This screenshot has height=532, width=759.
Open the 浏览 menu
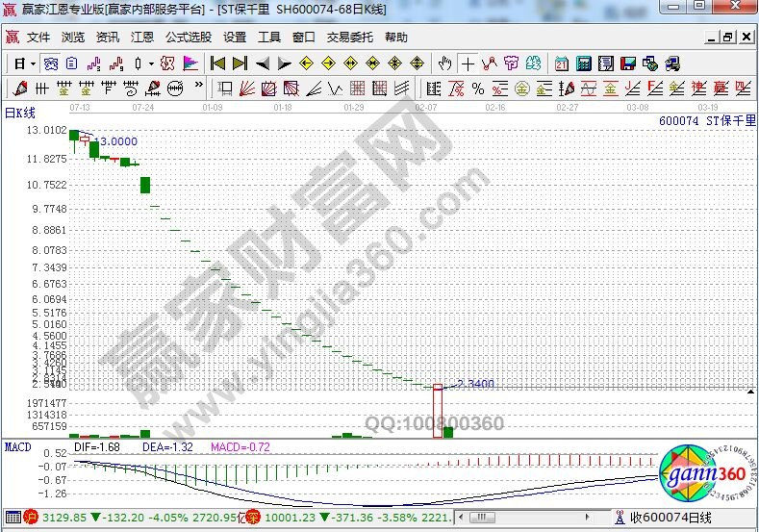pos(73,38)
